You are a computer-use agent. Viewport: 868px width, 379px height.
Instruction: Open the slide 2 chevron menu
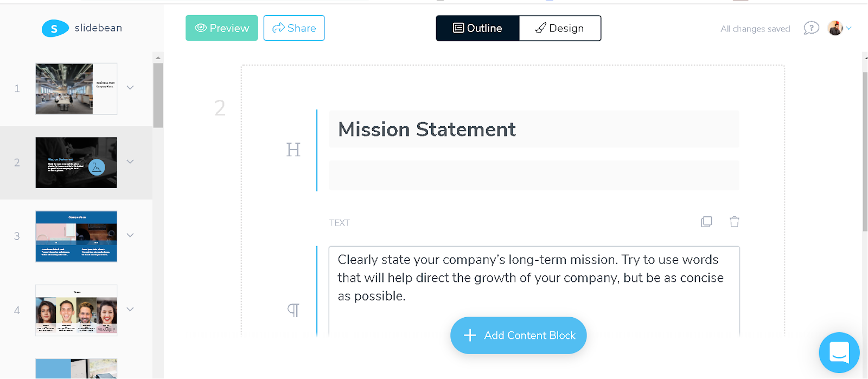(x=130, y=162)
